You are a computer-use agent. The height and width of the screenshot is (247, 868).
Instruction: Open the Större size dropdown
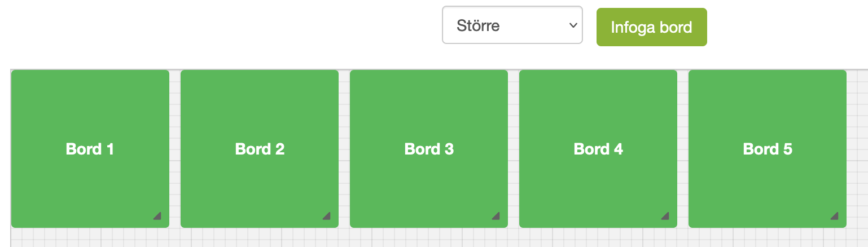click(x=512, y=25)
